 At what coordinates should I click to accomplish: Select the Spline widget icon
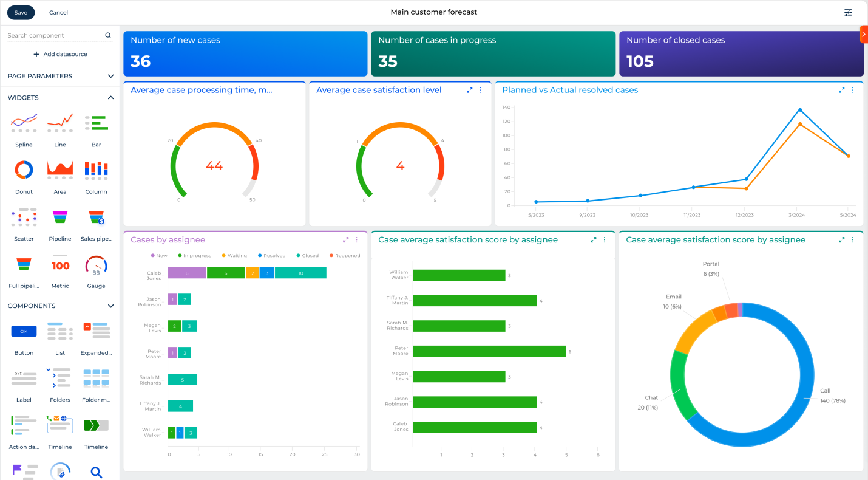click(x=24, y=123)
